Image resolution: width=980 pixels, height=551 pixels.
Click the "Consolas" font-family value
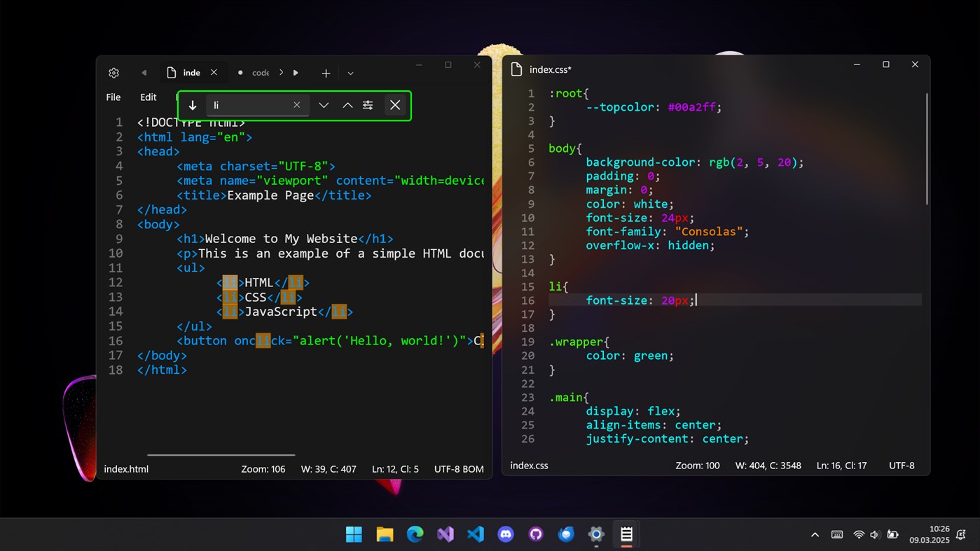click(709, 232)
